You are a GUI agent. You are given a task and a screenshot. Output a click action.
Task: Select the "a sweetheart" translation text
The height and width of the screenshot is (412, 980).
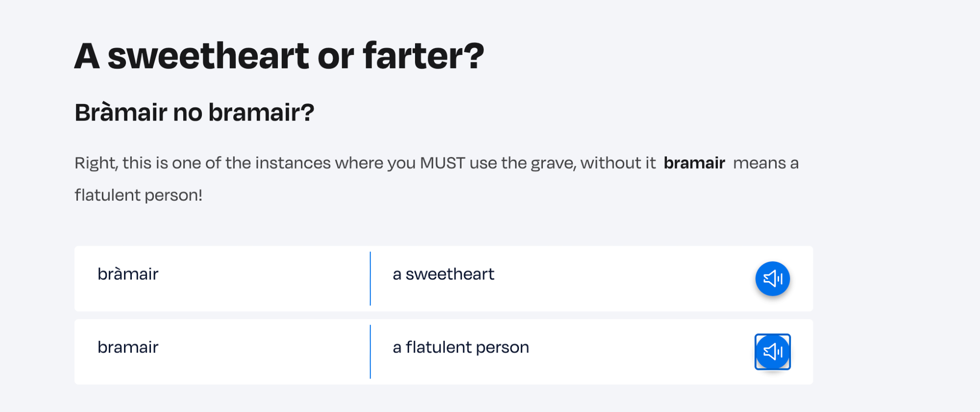443,274
